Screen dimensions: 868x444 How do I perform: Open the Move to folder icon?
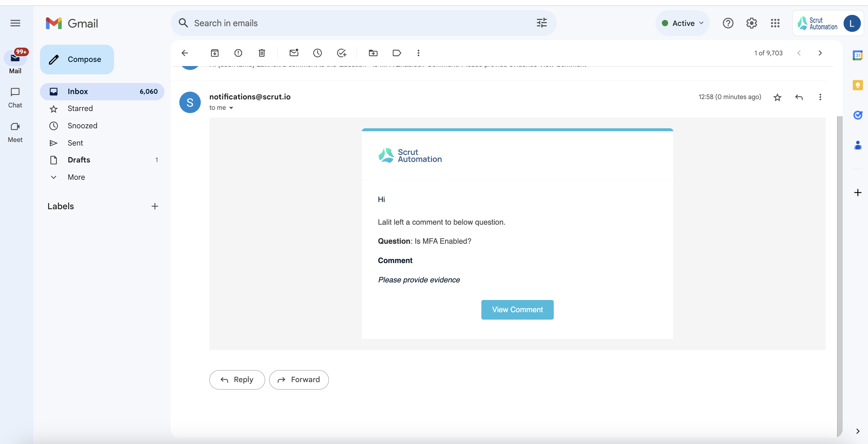click(x=373, y=53)
